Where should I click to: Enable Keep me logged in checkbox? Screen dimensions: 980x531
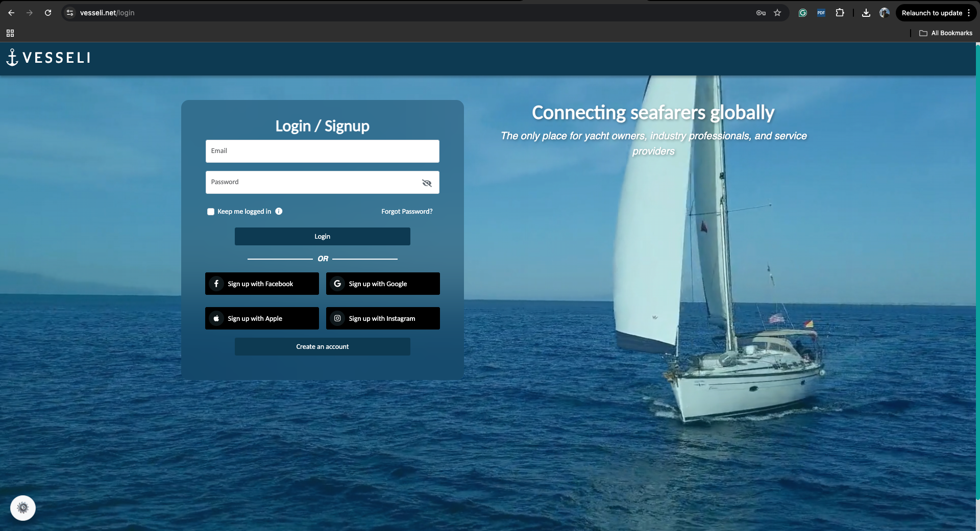click(x=211, y=212)
